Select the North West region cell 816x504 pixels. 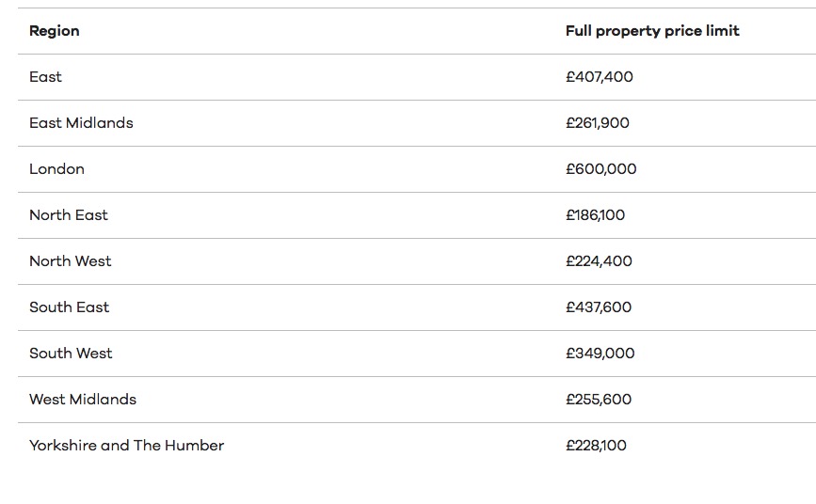(x=71, y=261)
